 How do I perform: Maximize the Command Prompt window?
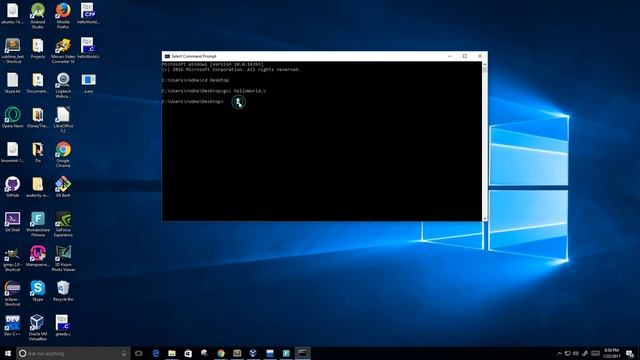pyautogui.click(x=464, y=56)
